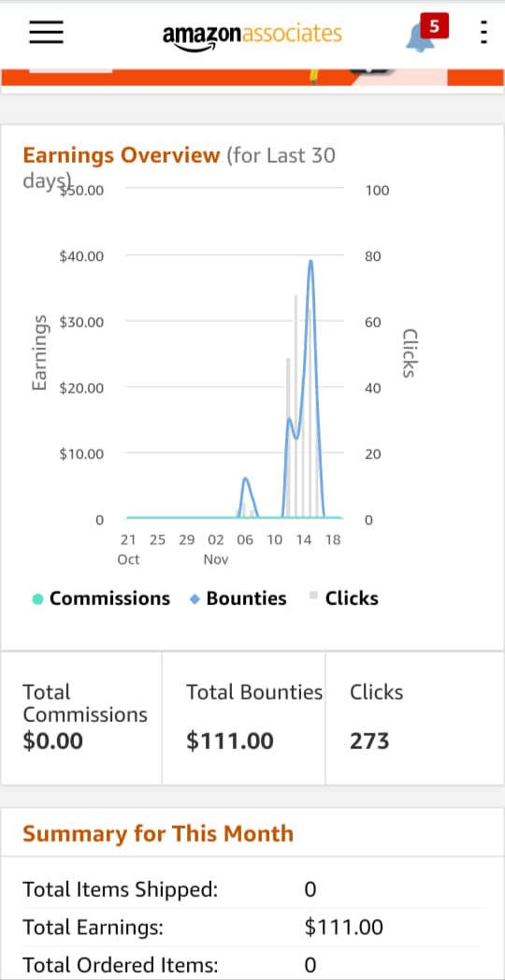Select the Total Bounties $111.00 cell
This screenshot has width=505, height=980.
pyautogui.click(x=244, y=717)
